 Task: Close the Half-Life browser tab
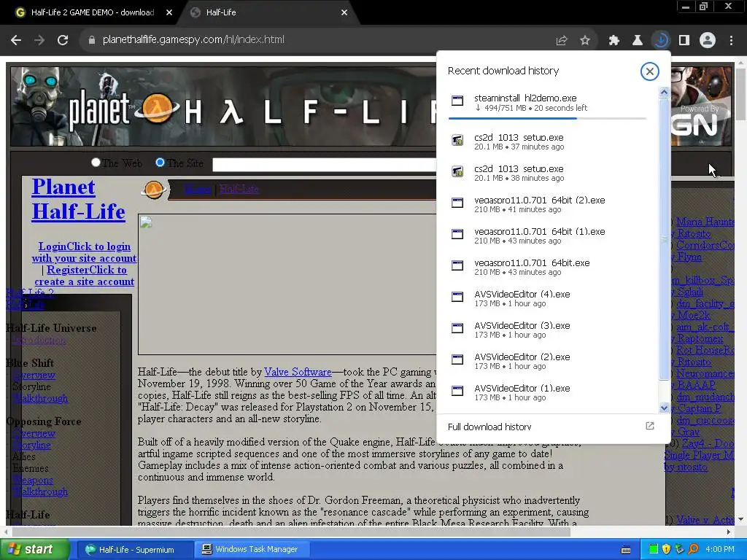(x=344, y=13)
